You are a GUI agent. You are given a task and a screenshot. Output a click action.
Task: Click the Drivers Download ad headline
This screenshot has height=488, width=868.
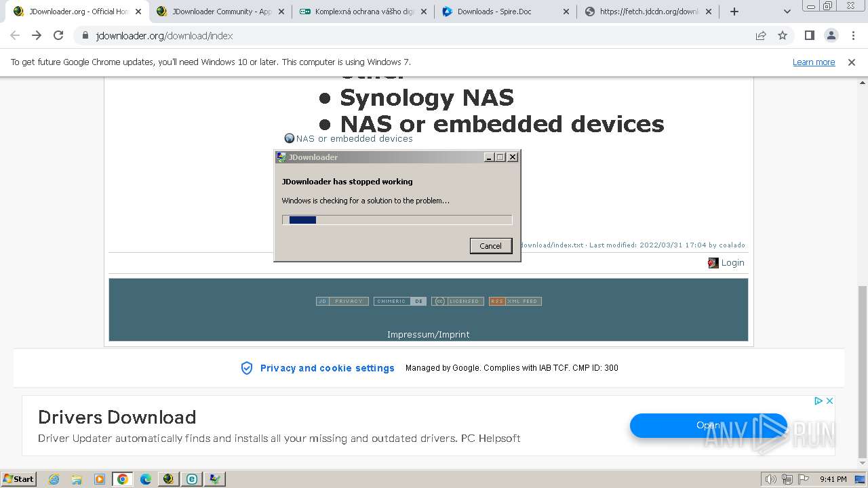117,417
